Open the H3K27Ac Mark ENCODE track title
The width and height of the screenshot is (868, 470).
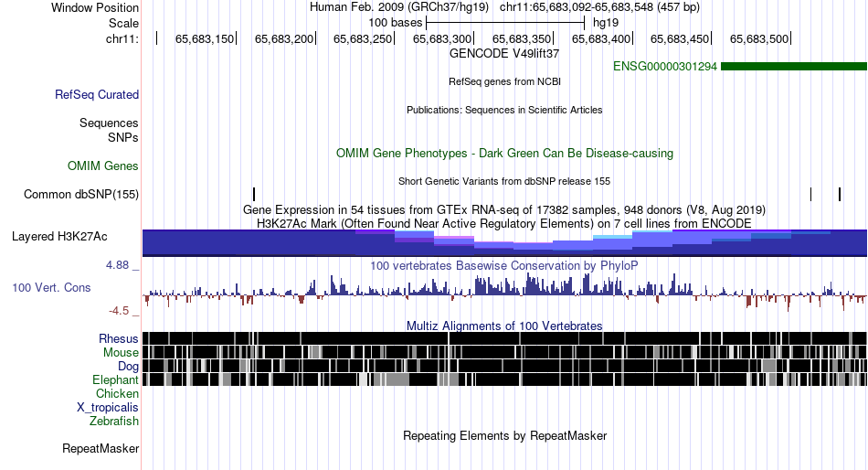point(504,223)
